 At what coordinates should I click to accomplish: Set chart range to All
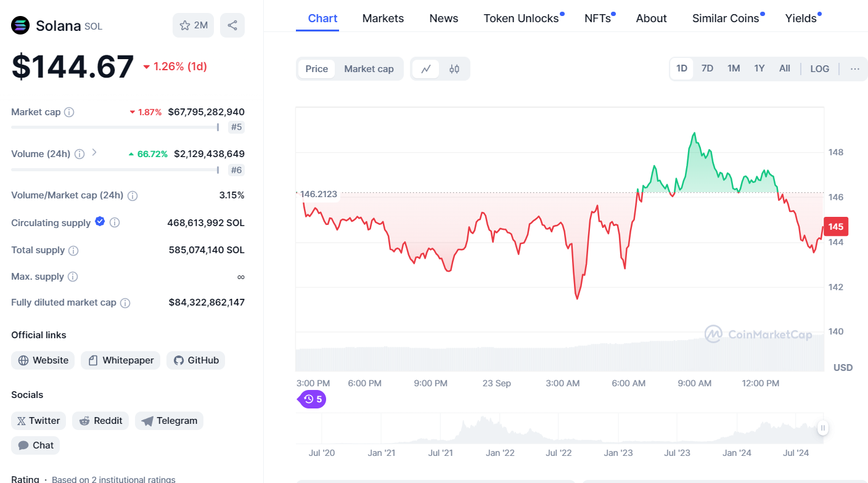(785, 68)
